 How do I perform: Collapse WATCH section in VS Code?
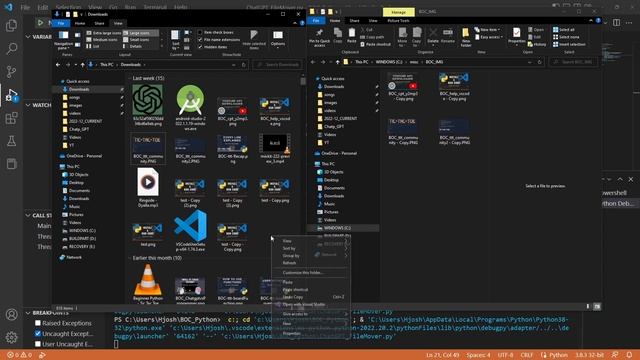click(x=28, y=105)
